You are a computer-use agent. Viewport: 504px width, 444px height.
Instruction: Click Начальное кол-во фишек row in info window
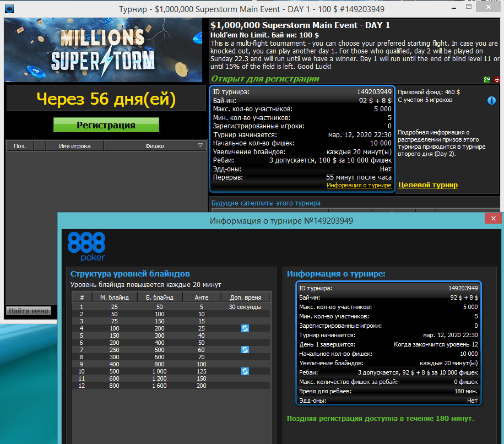click(x=388, y=354)
